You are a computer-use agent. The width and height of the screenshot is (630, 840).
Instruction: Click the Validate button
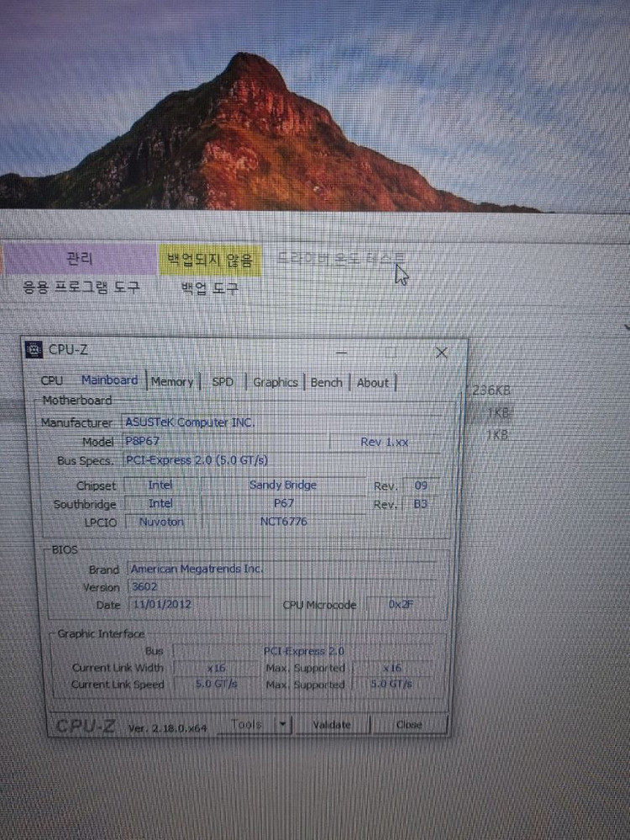click(x=332, y=725)
